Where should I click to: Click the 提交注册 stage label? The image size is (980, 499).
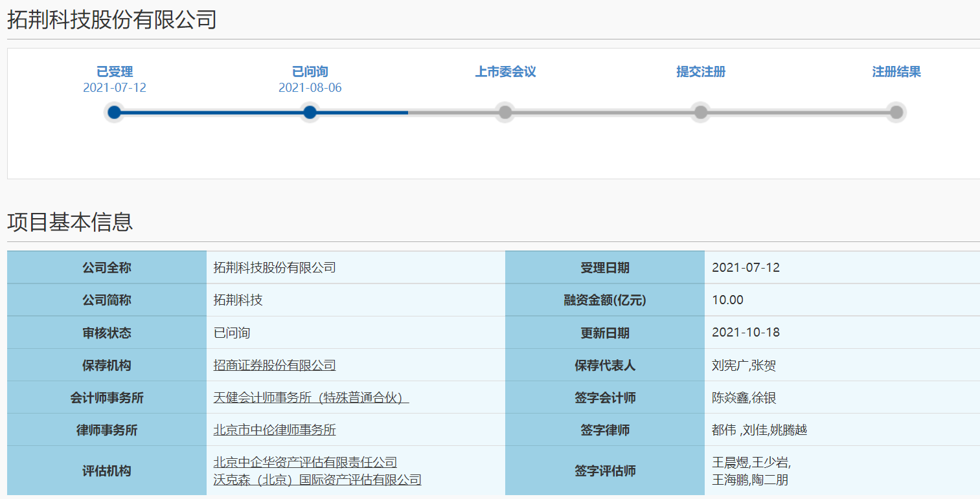tap(701, 72)
